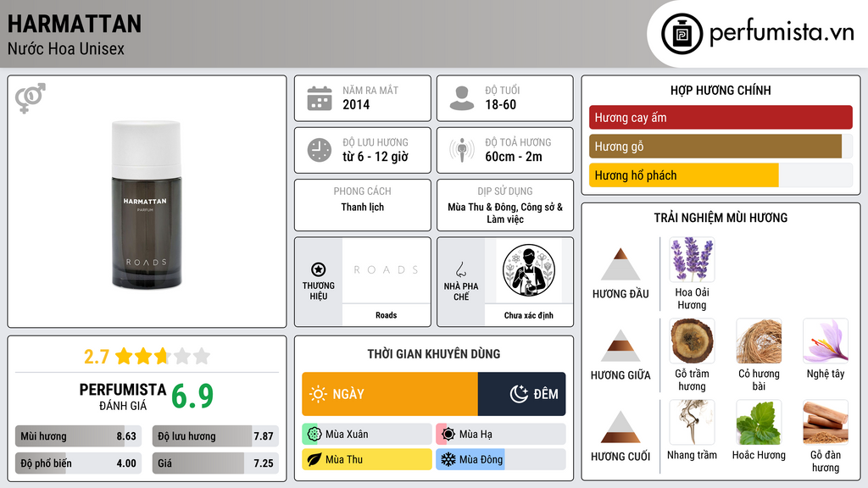Click the longevity value từ 6 - 12 giờ
This screenshot has height=488, width=868.
pos(376,157)
